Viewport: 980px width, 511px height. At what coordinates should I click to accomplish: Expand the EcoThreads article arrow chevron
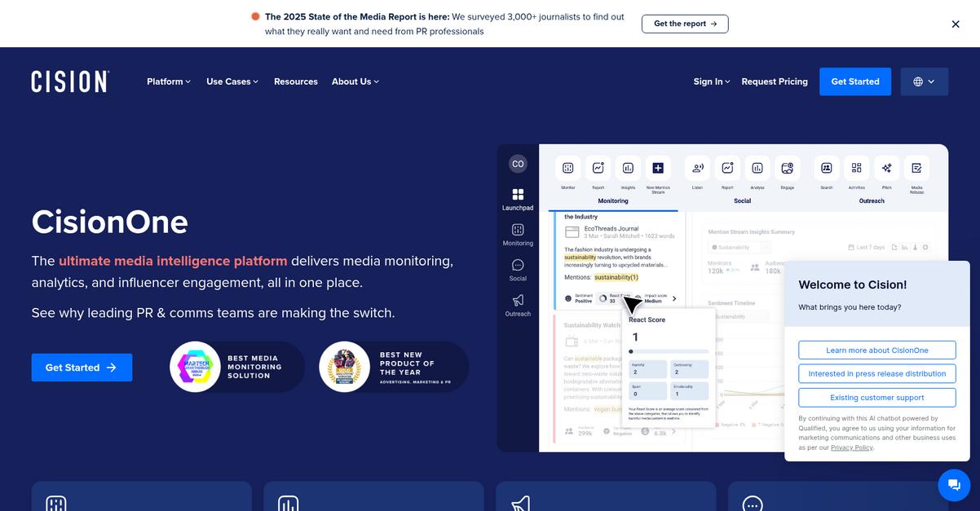[x=674, y=299]
